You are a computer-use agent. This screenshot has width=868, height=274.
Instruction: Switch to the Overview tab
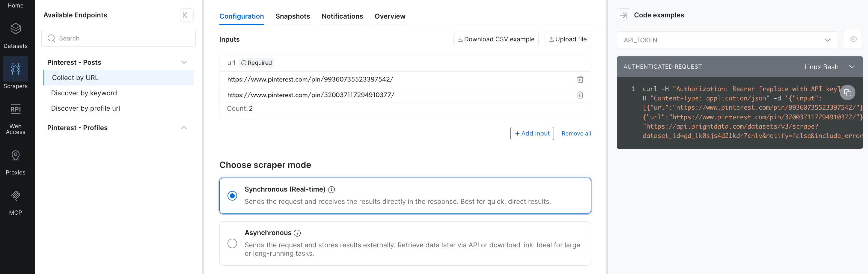click(390, 16)
